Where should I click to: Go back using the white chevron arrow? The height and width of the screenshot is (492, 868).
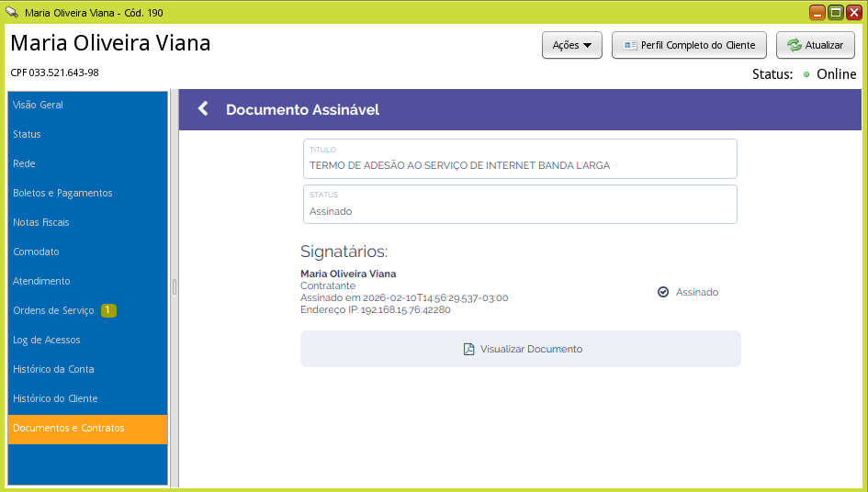tap(203, 109)
